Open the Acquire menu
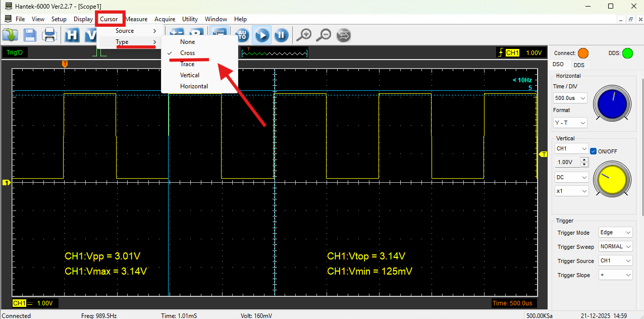Viewport: 644px width, 319px height. tap(165, 19)
